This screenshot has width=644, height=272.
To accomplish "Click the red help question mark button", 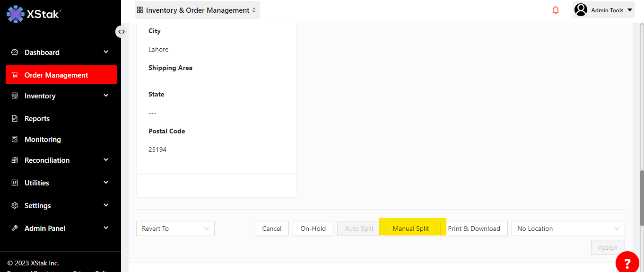I will pyautogui.click(x=627, y=263).
